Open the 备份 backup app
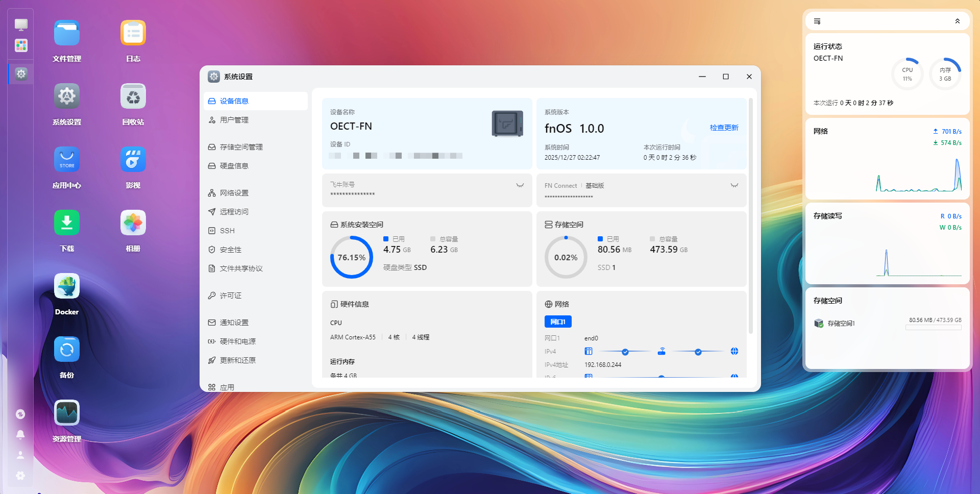 pyautogui.click(x=67, y=350)
